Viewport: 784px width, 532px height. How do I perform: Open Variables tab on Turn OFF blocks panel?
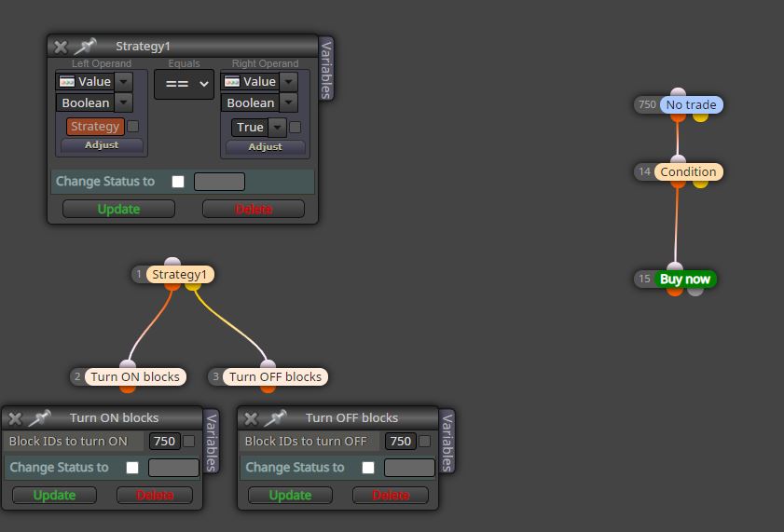(447, 442)
